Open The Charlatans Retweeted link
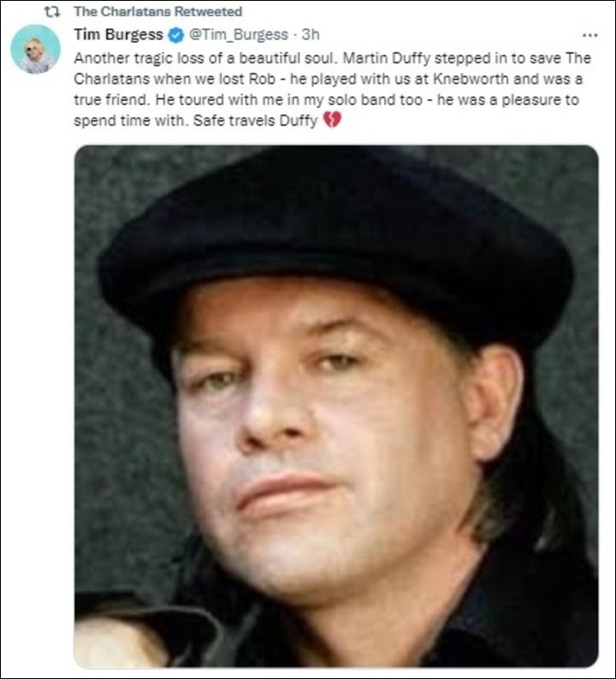The height and width of the screenshot is (679, 616). [x=157, y=12]
